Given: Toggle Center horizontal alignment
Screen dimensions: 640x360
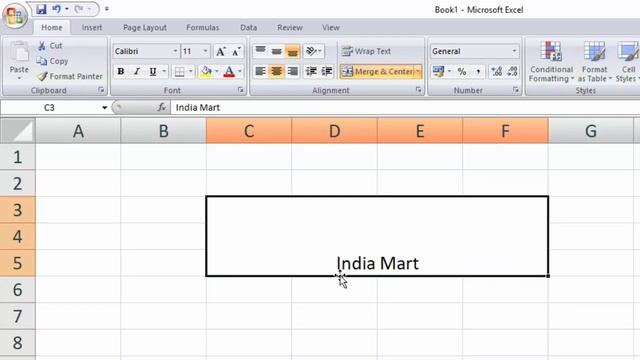Looking at the screenshot, I should pyautogui.click(x=276, y=71).
